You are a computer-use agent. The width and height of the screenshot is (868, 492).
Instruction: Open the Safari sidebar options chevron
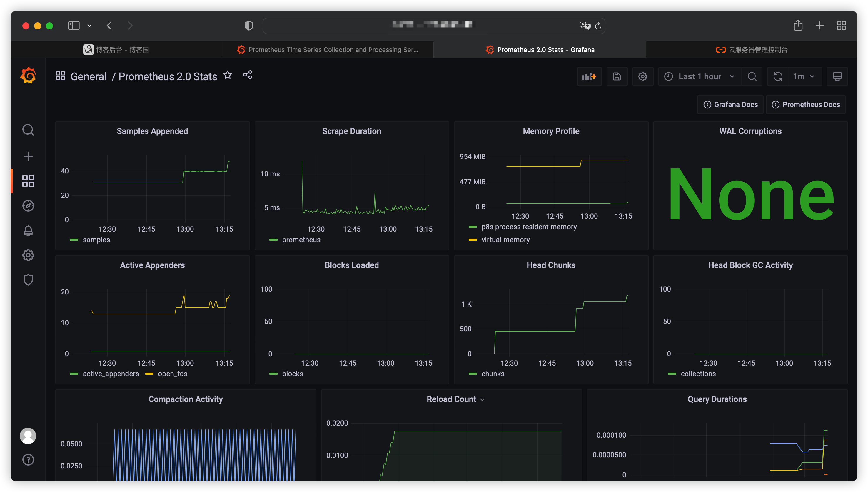click(89, 26)
